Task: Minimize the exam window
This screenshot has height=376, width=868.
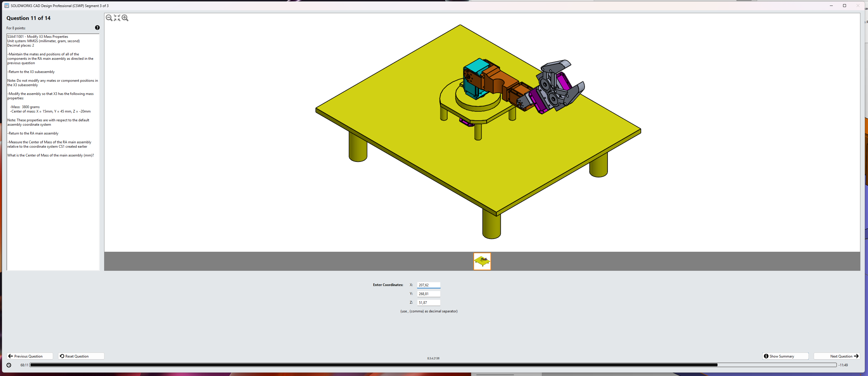Action: tap(831, 6)
